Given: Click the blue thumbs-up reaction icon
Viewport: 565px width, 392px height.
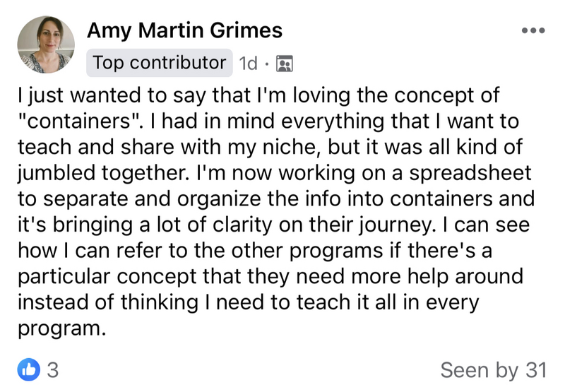Looking at the screenshot, I should pyautogui.click(x=28, y=369).
